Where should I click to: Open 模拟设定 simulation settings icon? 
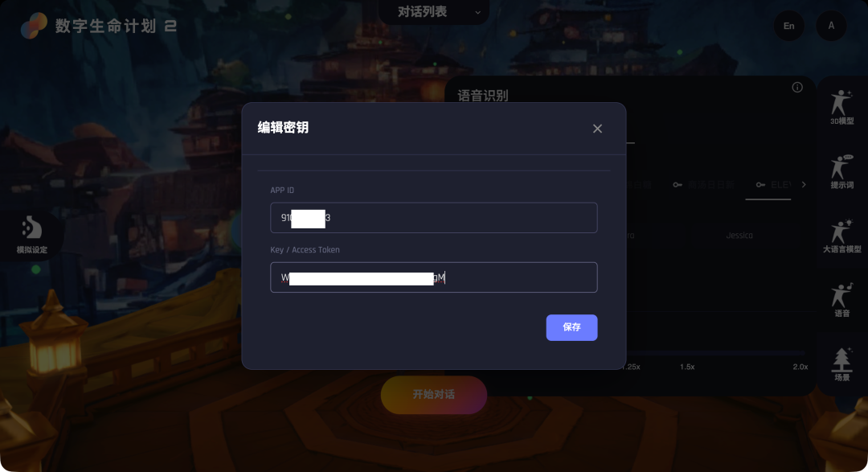pos(31,234)
